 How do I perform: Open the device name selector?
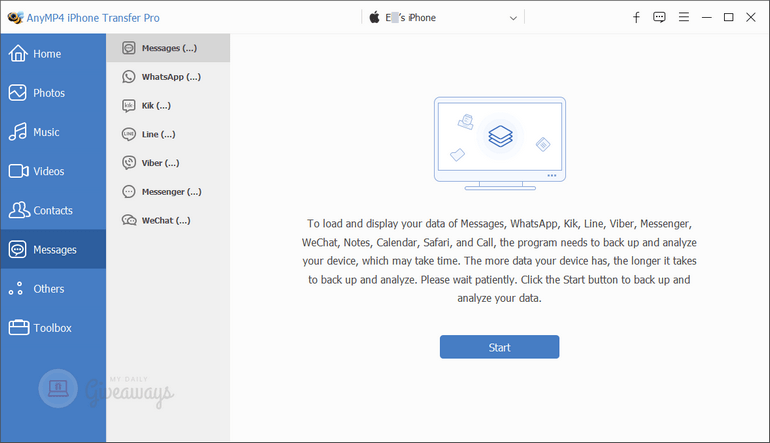[443, 18]
